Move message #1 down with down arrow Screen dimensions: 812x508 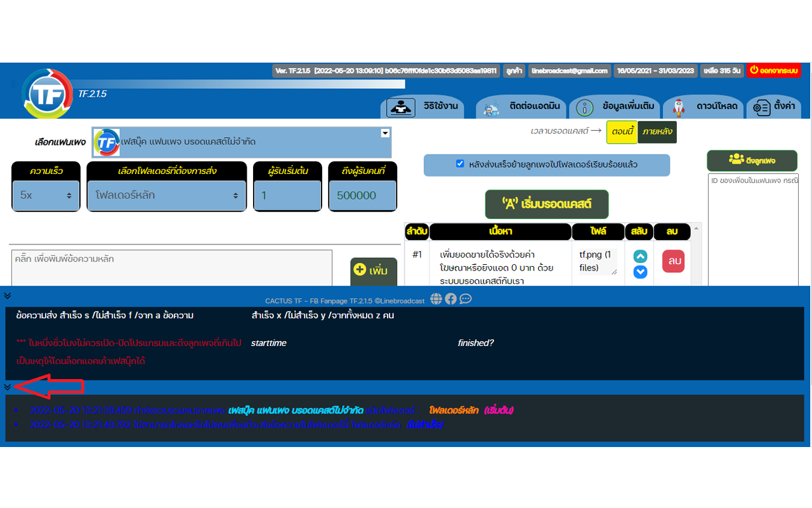click(640, 272)
